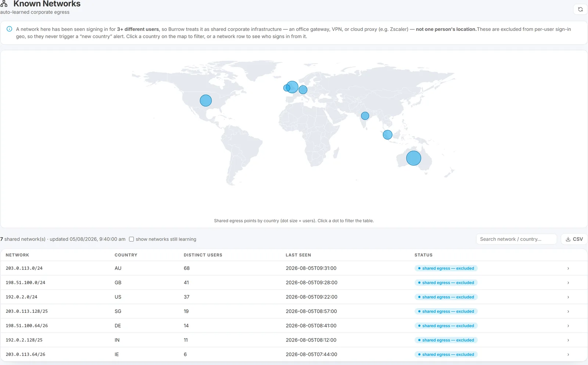This screenshot has height=365, width=588.
Task: Expand the 203.0.113.64/26 row chevron
Action: [x=568, y=354]
